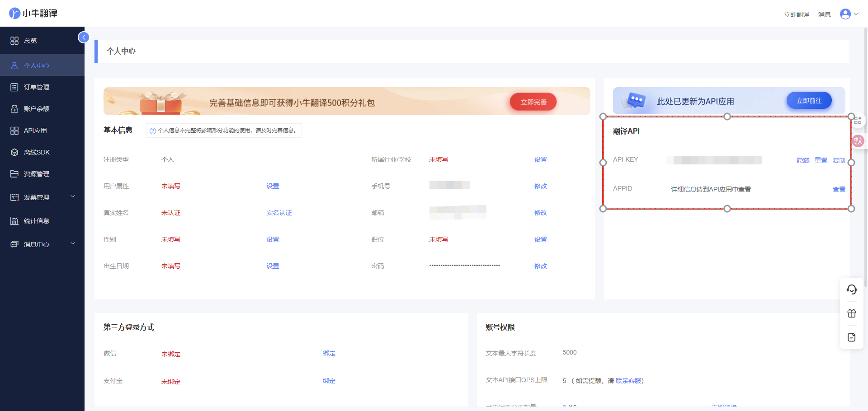This screenshot has width=868, height=411.
Task: Open account dropdown arrow next to avatar
Action: coord(856,14)
